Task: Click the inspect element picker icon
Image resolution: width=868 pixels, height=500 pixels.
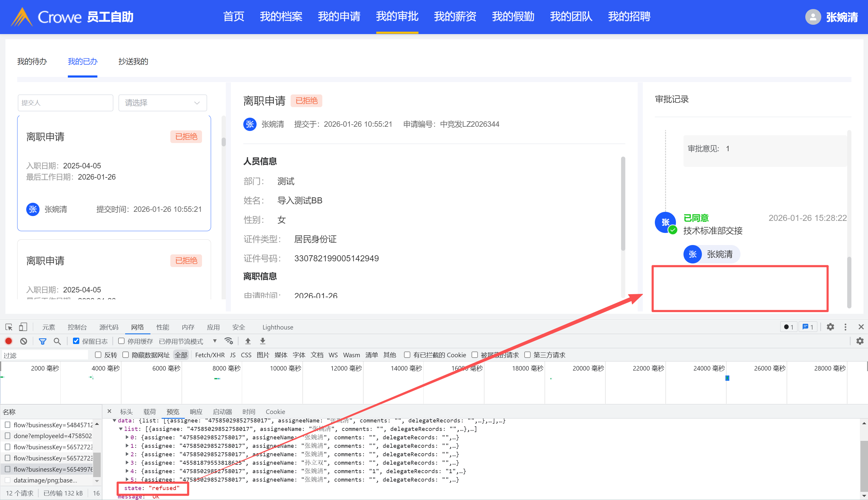Action: 9,327
